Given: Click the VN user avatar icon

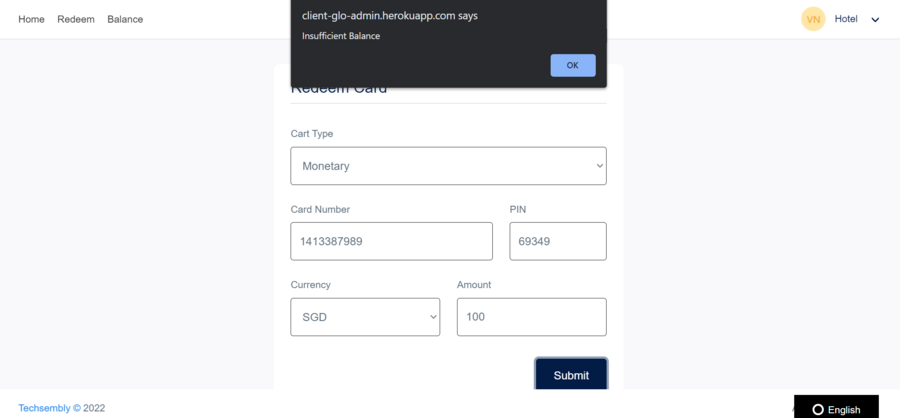Looking at the screenshot, I should tap(813, 19).
